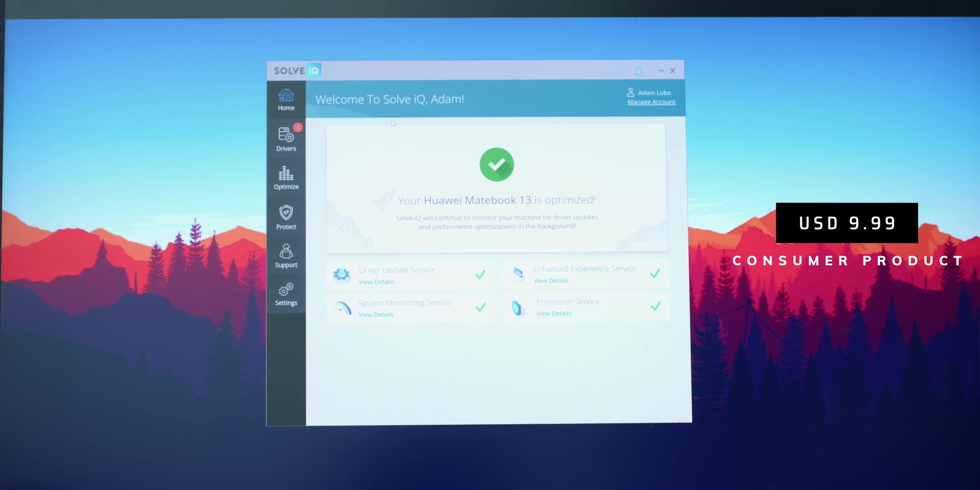The width and height of the screenshot is (980, 490).
Task: Click the Enhanced Experience Service icon
Action: pos(518,274)
